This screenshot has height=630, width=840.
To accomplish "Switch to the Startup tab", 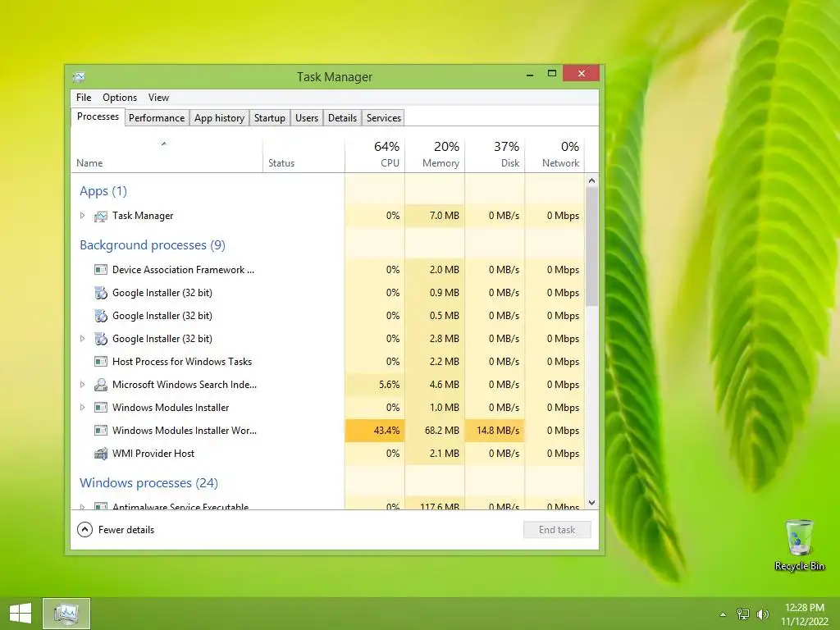I will coord(269,118).
